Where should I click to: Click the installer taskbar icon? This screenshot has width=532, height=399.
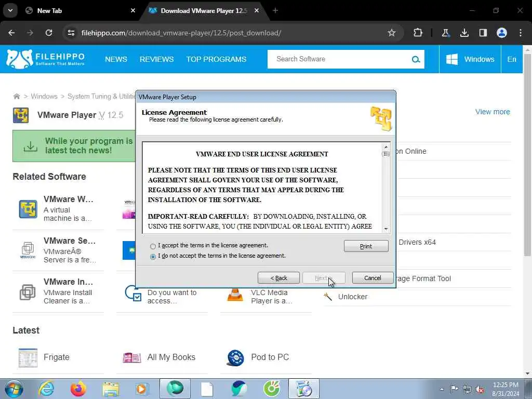coord(303,389)
